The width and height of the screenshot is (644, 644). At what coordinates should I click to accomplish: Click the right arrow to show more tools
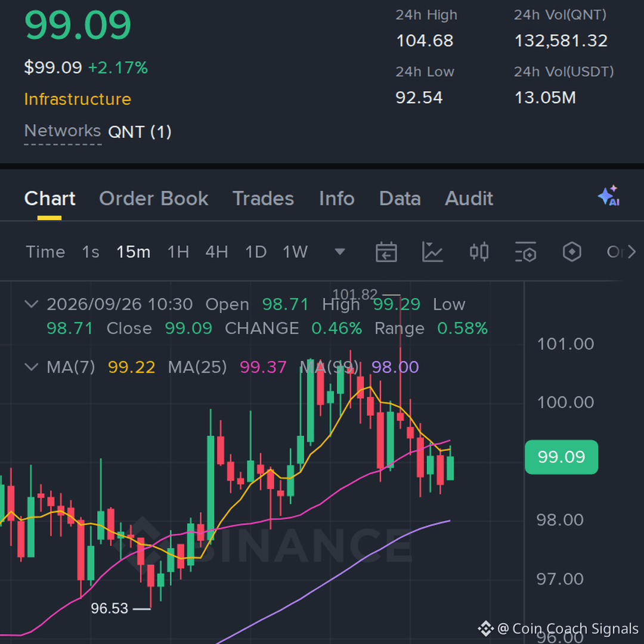(631, 252)
